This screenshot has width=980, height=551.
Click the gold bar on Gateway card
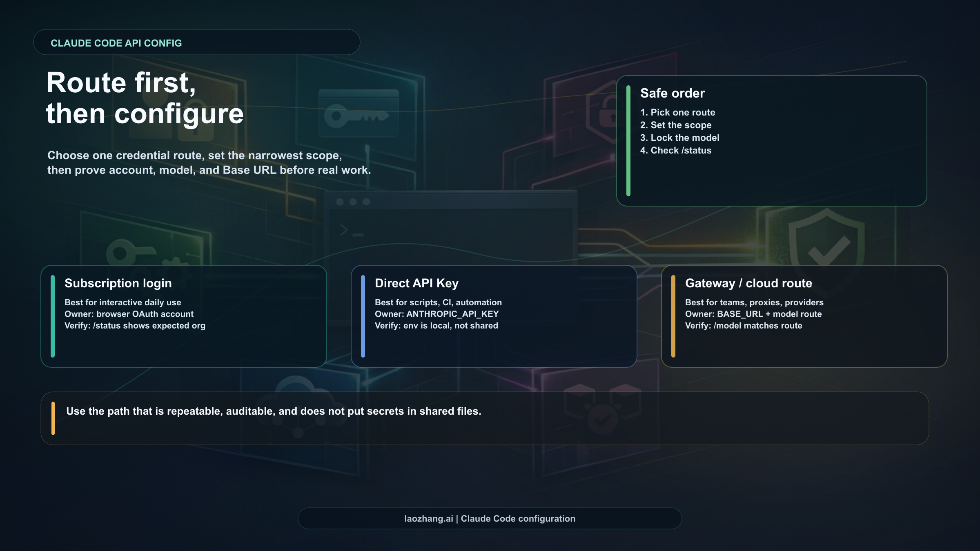[x=673, y=316]
